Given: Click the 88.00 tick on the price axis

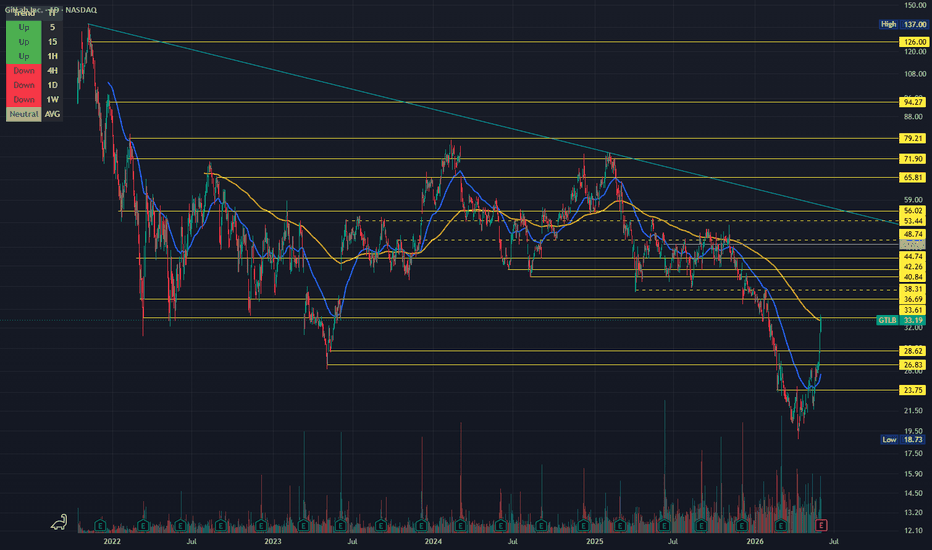Looking at the screenshot, I should (914, 117).
